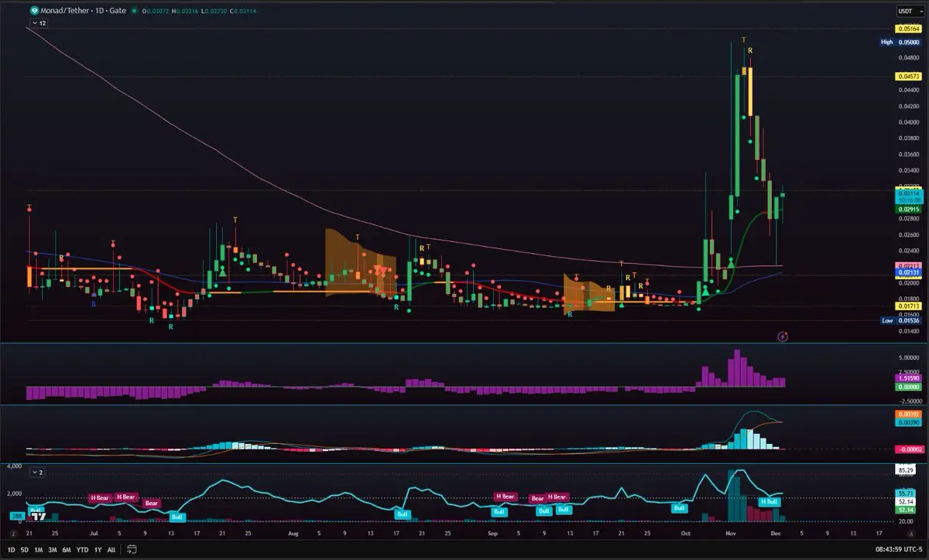Click the 0.04573 yellow price label

click(x=907, y=77)
